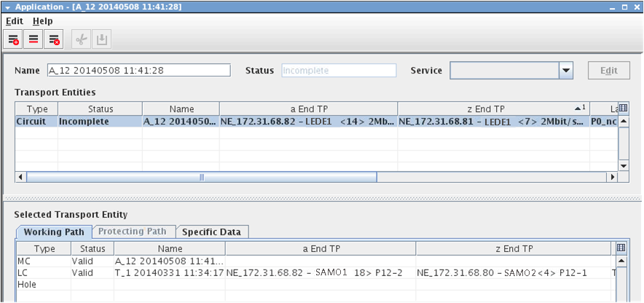Image resolution: width=644 pixels, height=303 pixels.
Task: Open Transport Entities column chooser icon
Action: click(623, 108)
